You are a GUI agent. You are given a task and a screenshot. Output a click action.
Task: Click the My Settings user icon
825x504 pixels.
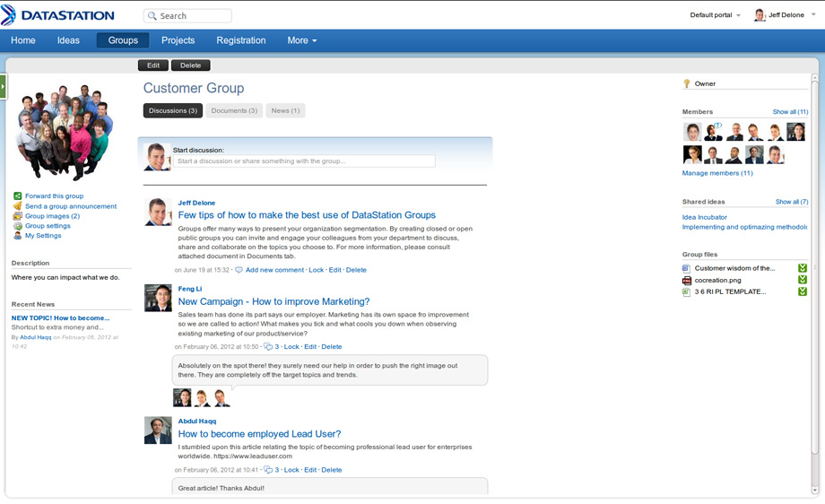[x=17, y=235]
